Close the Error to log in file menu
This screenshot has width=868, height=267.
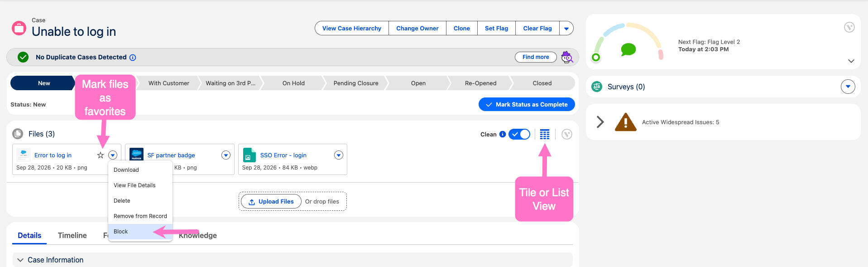(113, 155)
